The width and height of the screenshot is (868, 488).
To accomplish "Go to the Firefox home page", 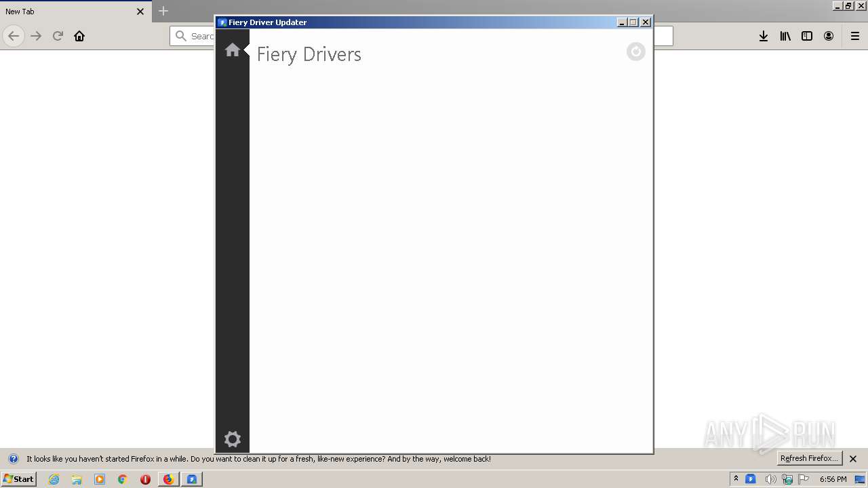I will [79, 36].
